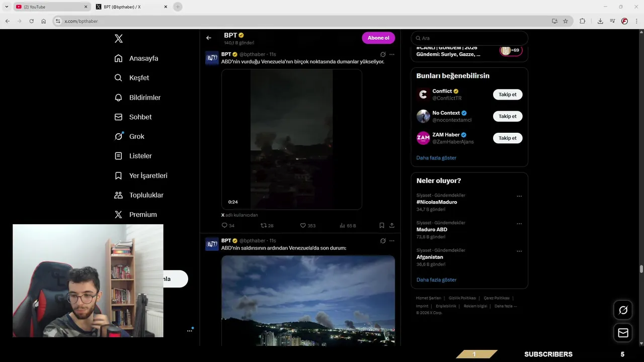
Task: Repost the first tweet, 28 reposts
Action: (x=267, y=226)
